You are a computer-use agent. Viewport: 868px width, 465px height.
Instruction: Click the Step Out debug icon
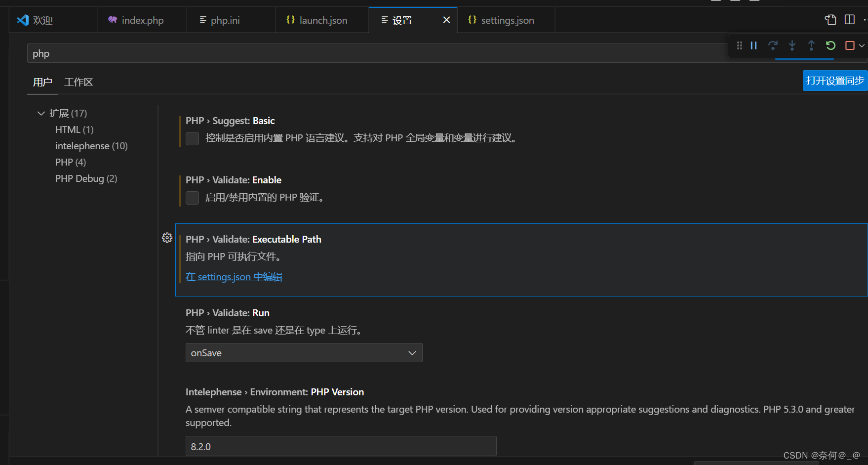pos(811,45)
